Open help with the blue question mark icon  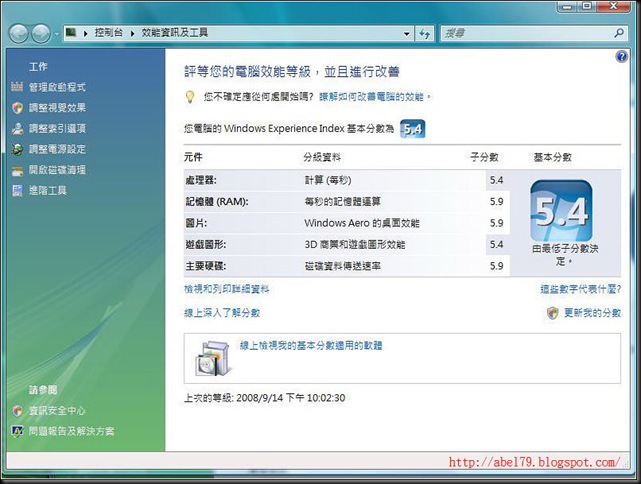[622, 56]
